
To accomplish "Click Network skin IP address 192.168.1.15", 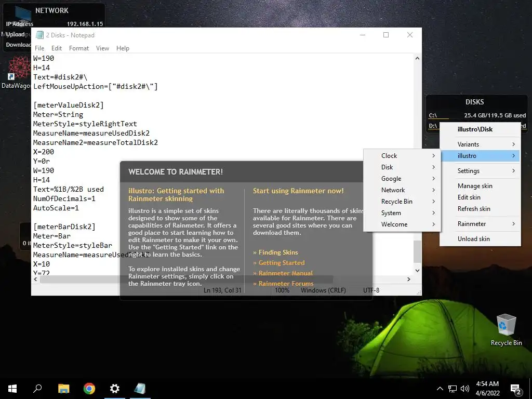I will (85, 24).
